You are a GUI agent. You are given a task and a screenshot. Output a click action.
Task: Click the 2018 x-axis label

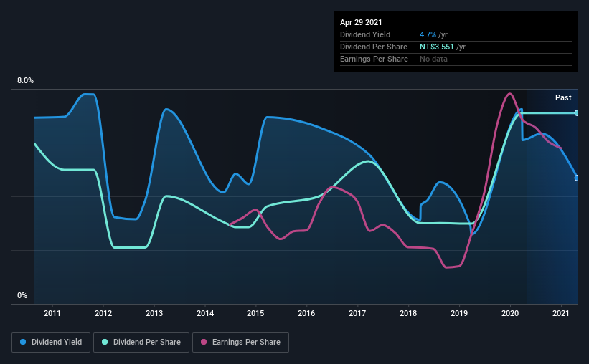pos(408,313)
